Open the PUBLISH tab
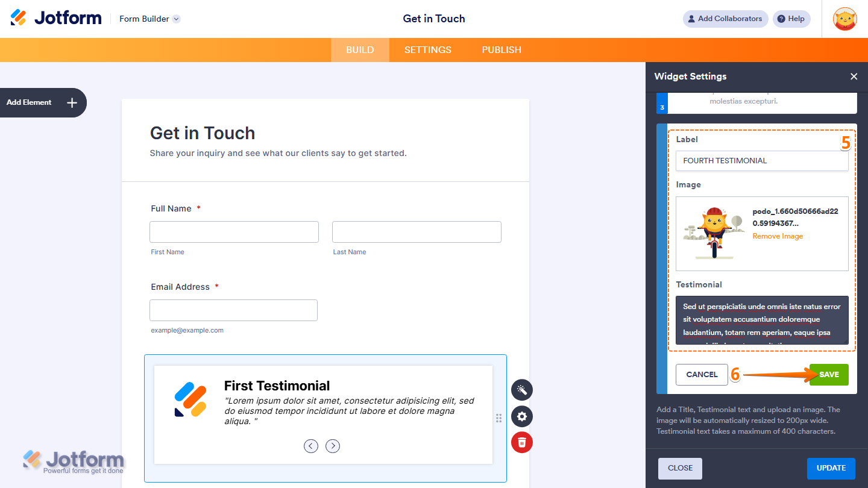The height and width of the screenshot is (488, 868). (502, 49)
